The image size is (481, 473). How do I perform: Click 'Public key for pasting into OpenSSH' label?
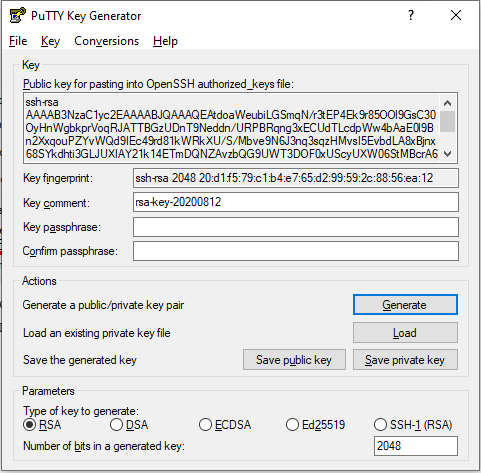[158, 84]
